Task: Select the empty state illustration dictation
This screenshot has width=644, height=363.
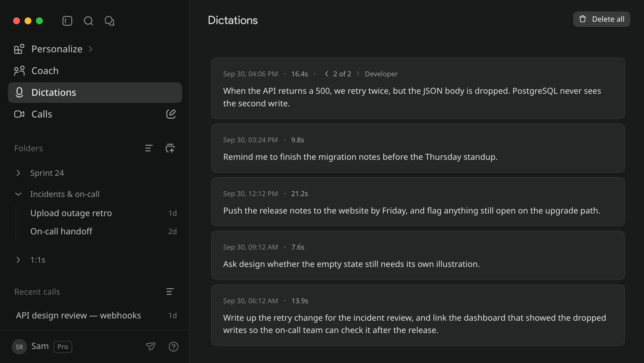Action: pos(418,255)
